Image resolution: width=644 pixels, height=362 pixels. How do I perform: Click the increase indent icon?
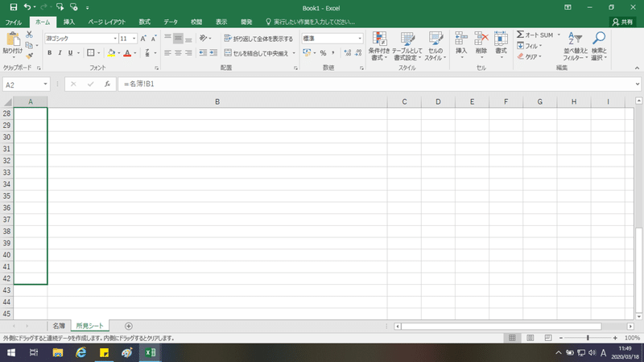tap(213, 53)
